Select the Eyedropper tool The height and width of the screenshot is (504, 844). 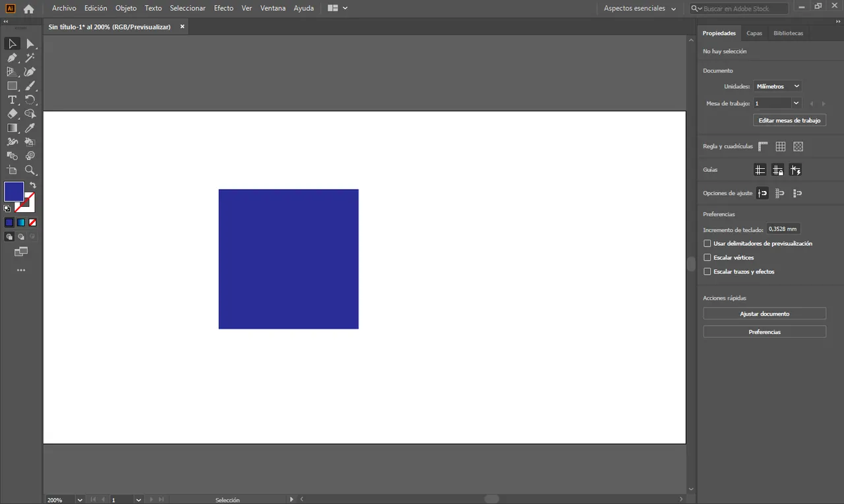coord(30,128)
